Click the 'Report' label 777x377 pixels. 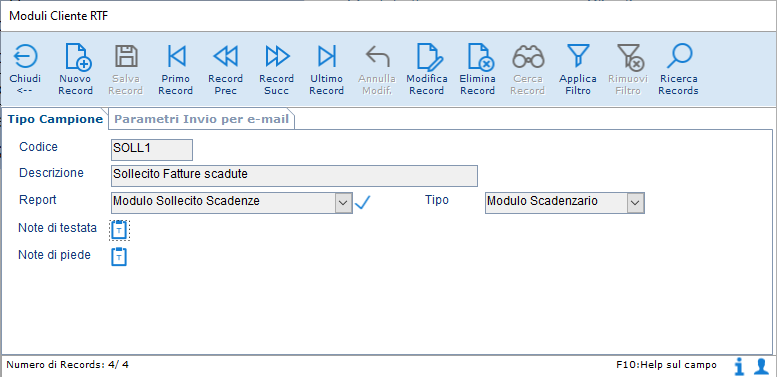coord(38,200)
